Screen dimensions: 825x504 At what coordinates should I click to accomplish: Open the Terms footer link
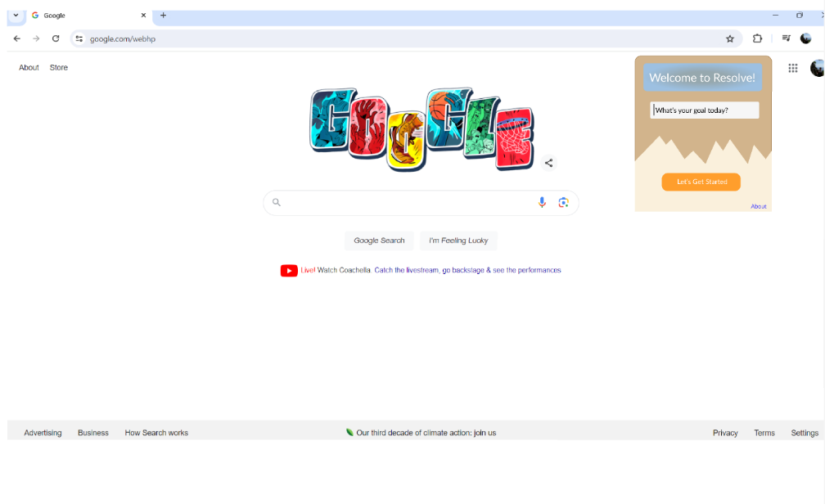[x=764, y=433]
